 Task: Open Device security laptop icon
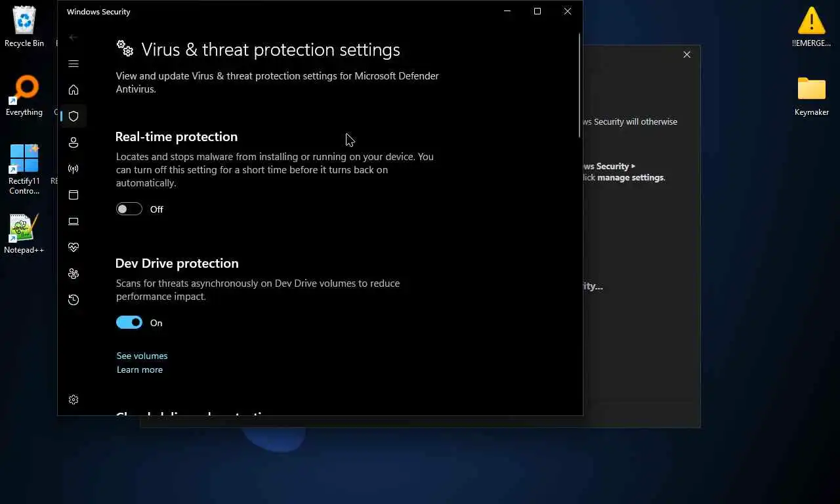pos(73,221)
